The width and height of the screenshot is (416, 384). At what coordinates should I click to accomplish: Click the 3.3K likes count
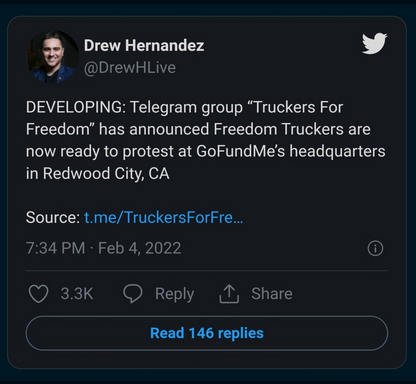click(77, 294)
